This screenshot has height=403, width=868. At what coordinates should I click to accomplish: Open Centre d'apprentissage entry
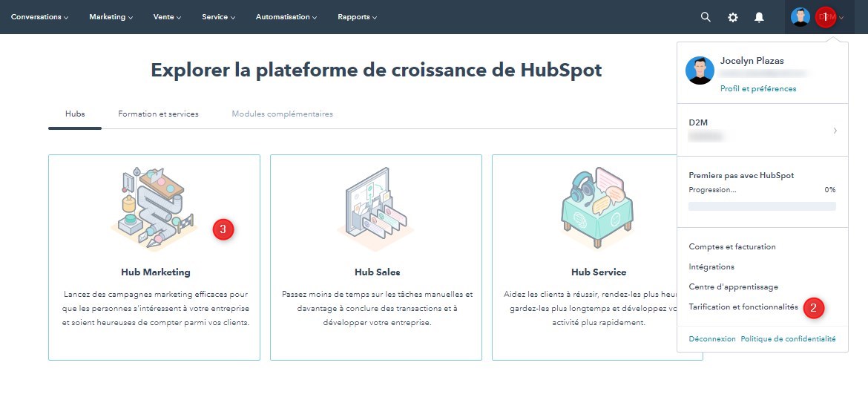point(734,286)
